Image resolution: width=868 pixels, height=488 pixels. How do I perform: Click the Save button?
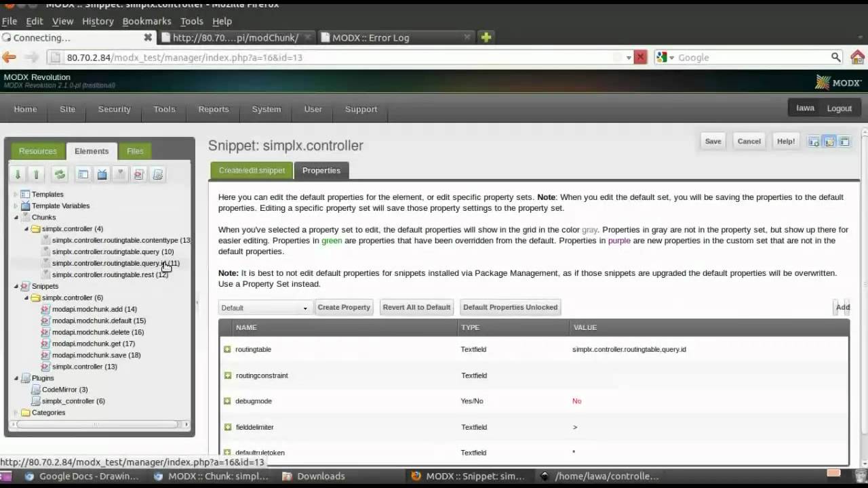coord(713,141)
